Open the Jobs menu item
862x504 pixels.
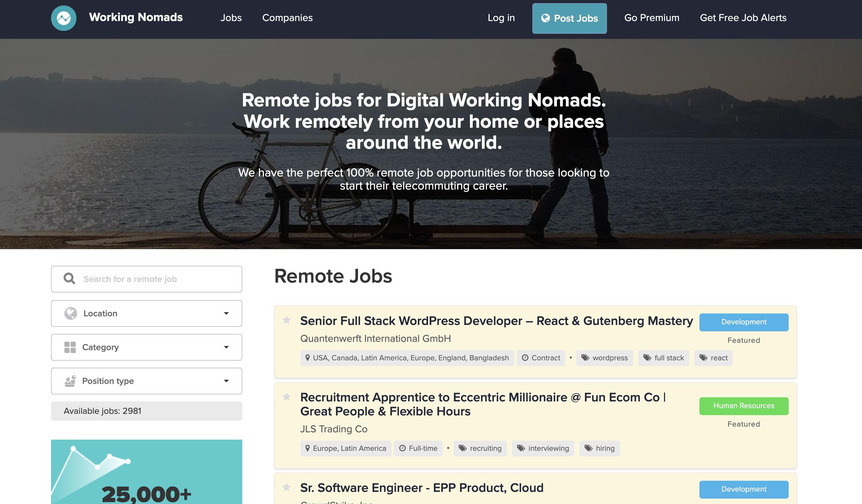click(231, 18)
